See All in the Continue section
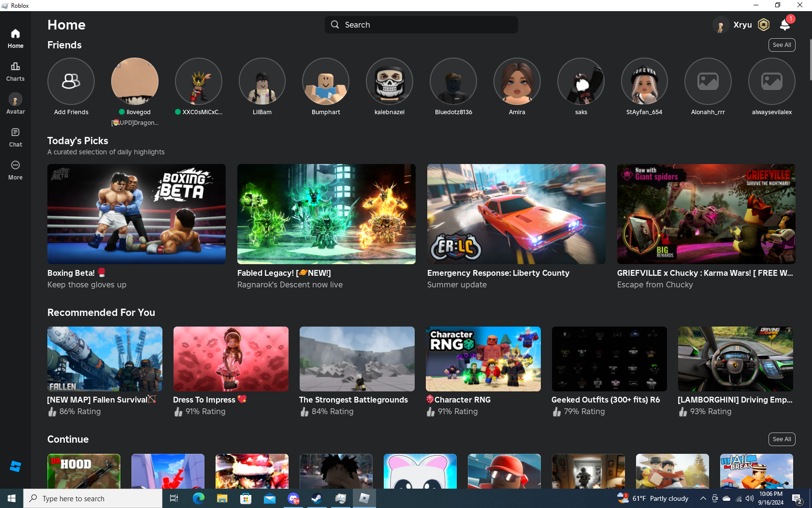The height and width of the screenshot is (508, 812). 782,439
